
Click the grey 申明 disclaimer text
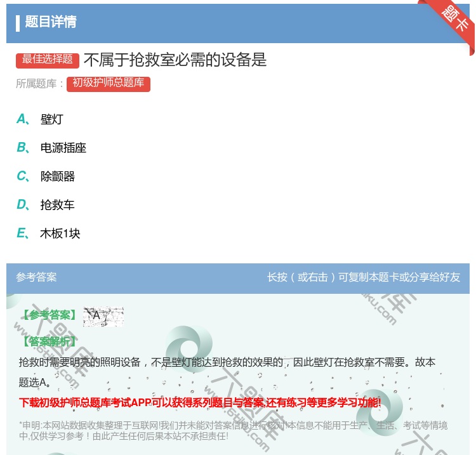pyautogui.click(x=233, y=430)
